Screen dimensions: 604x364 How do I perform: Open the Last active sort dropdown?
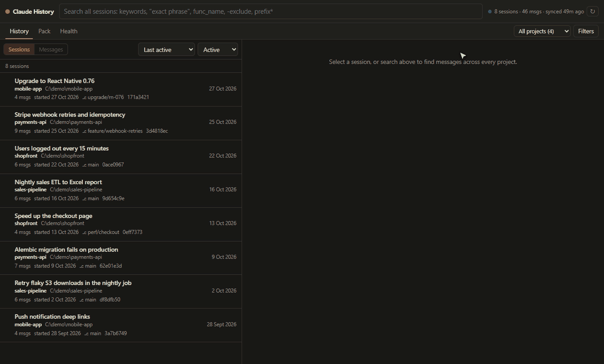(x=167, y=50)
